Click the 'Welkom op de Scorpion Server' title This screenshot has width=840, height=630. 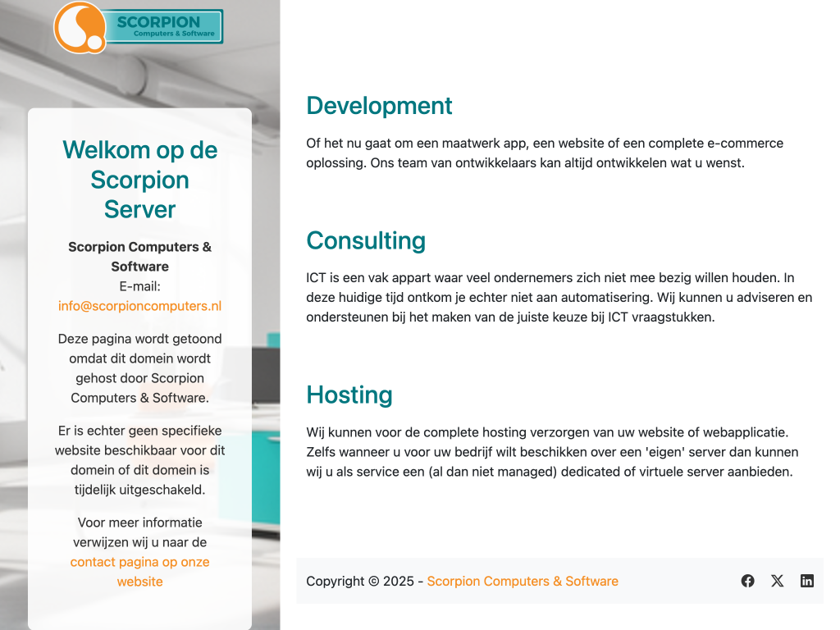coord(139,180)
